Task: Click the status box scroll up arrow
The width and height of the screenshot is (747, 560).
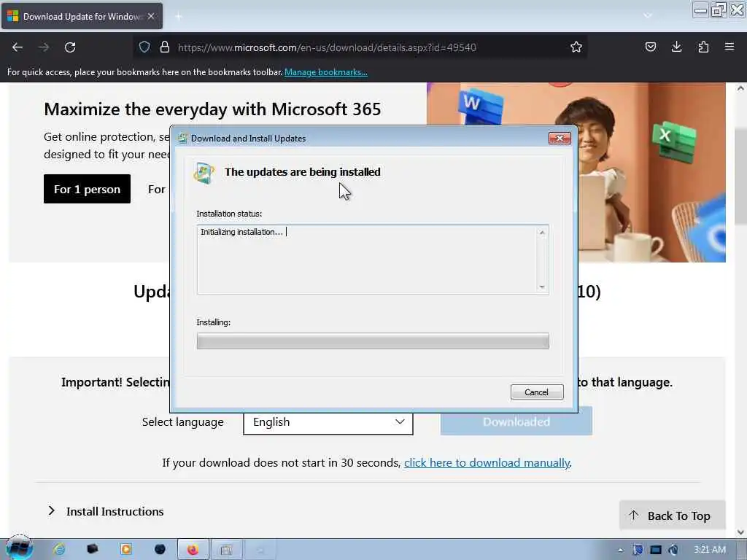Action: coord(542,233)
